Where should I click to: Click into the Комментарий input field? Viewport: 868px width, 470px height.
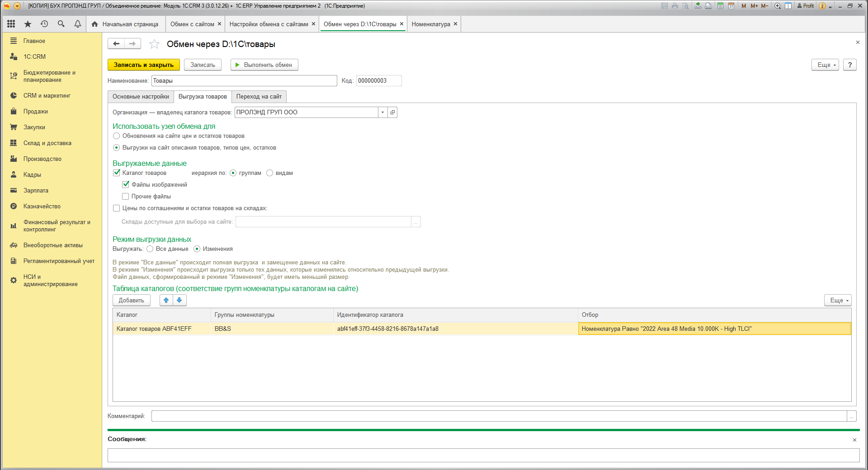pyautogui.click(x=498, y=416)
